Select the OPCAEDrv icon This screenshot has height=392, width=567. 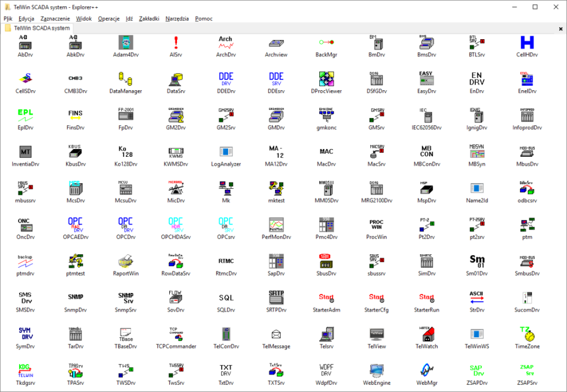[x=76, y=225]
